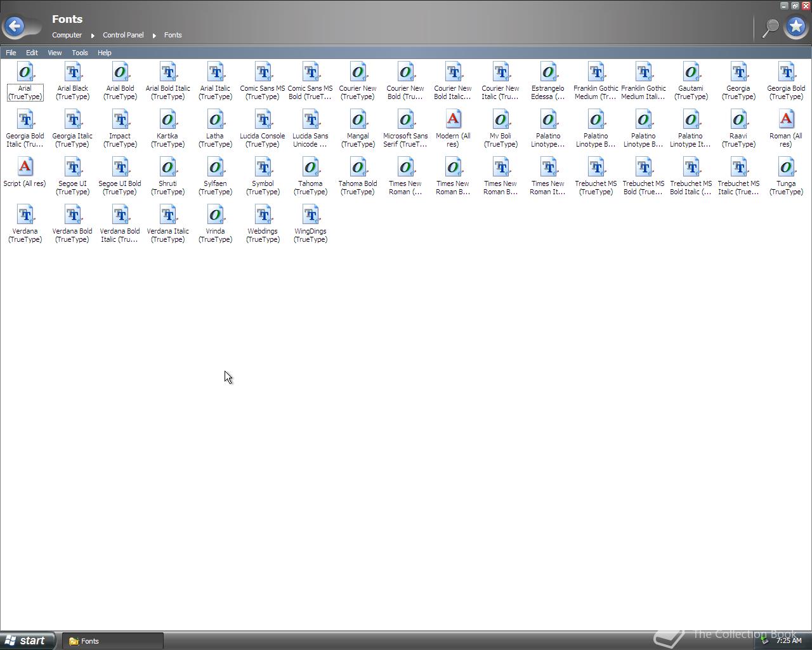Viewport: 812px width, 650px height.
Task: Click the WingDings font icon
Action: [x=311, y=215]
